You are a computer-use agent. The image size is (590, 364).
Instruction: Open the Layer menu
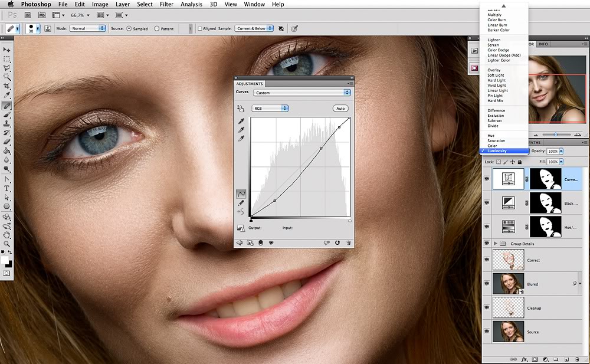pyautogui.click(x=122, y=4)
